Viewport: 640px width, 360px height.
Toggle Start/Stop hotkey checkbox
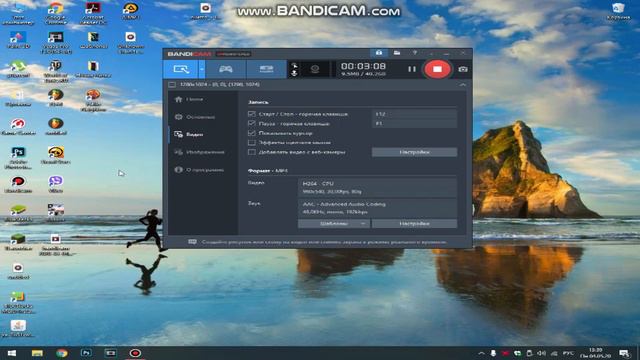coord(251,114)
